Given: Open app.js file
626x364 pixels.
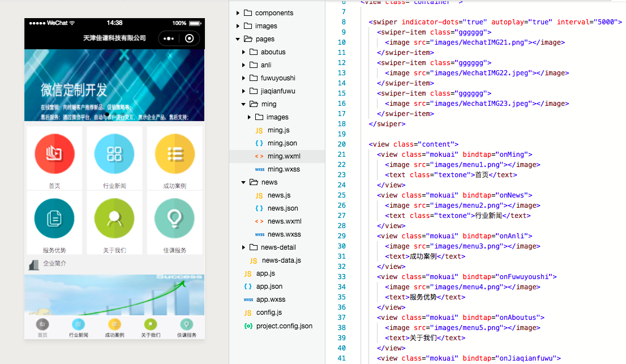Looking at the screenshot, I should 265,273.
